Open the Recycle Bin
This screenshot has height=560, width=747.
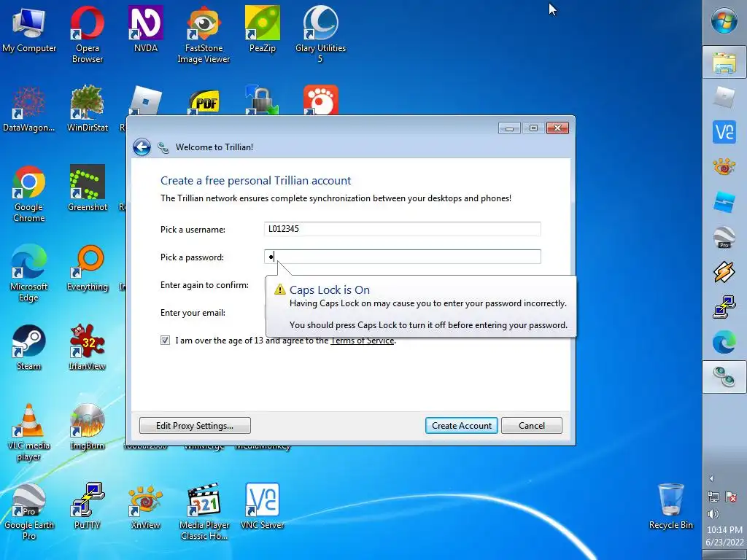(x=671, y=507)
